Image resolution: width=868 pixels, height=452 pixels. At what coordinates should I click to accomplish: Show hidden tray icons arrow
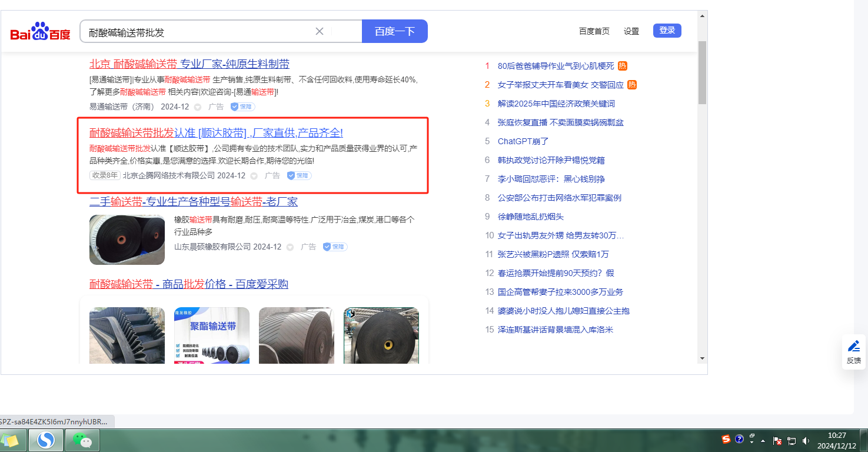763,440
